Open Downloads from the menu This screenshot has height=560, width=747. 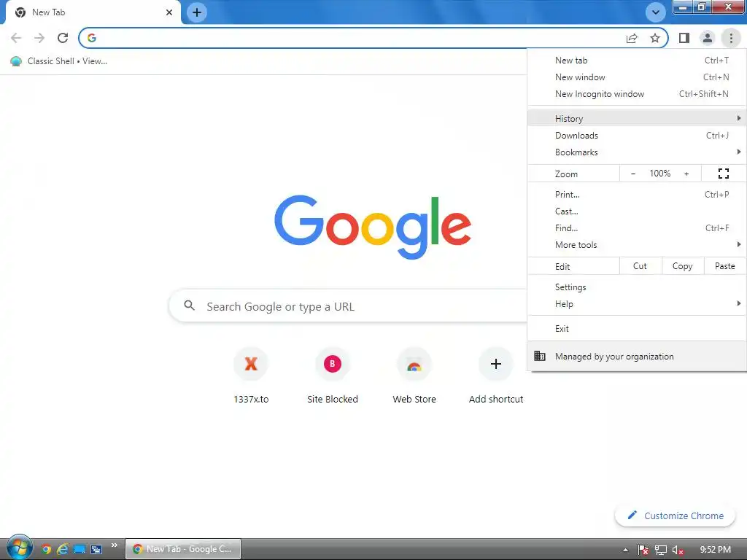pyautogui.click(x=637, y=135)
